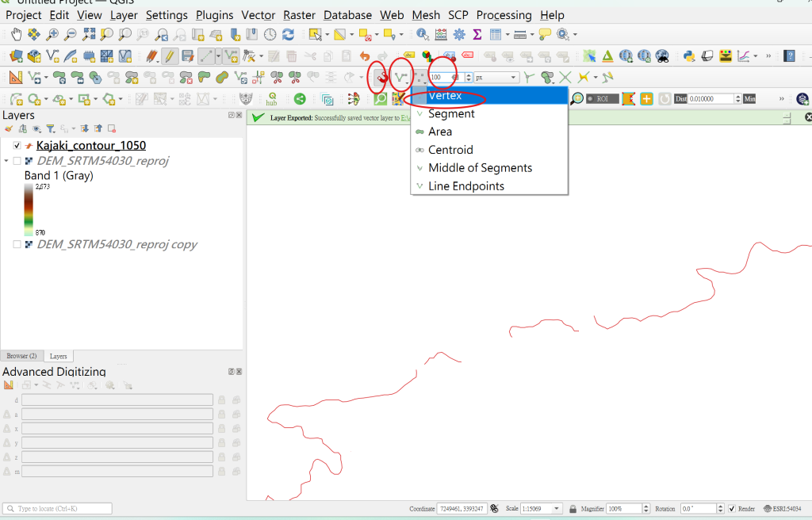Switch to the Browser (2) tab
Image resolution: width=812 pixels, height=520 pixels.
click(21, 357)
